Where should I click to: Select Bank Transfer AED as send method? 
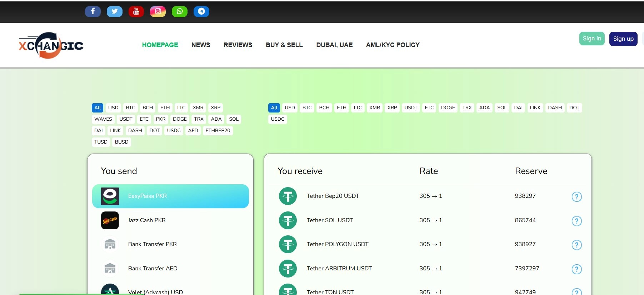coord(170,269)
